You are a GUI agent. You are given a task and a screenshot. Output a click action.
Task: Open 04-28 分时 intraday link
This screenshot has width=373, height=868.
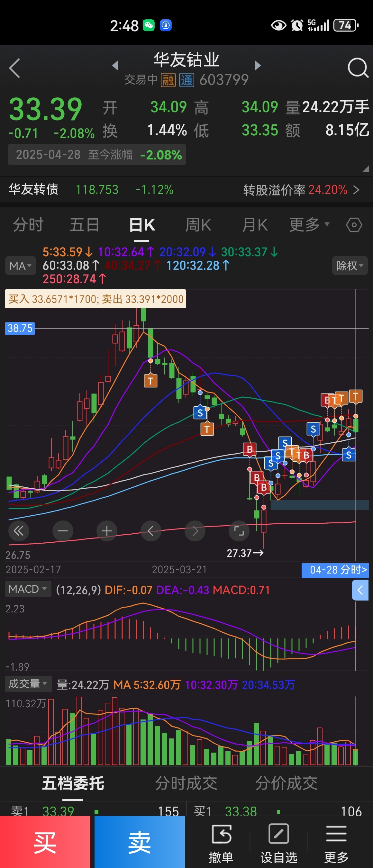[335, 570]
